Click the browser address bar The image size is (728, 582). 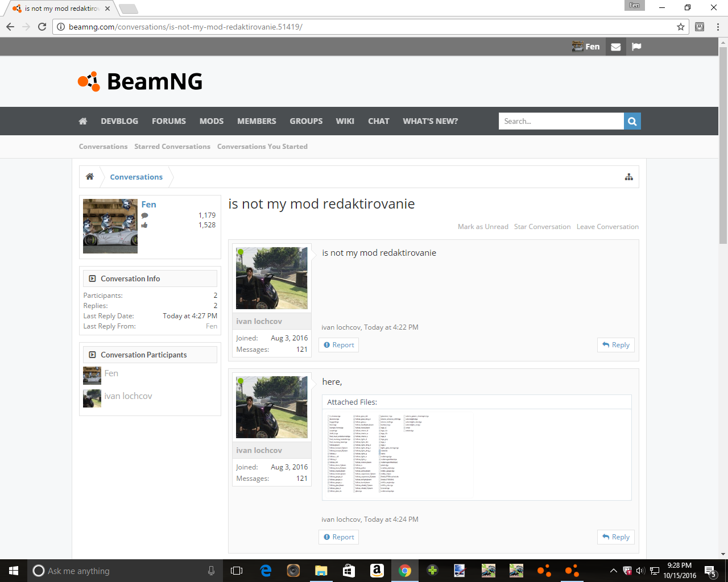[x=370, y=27]
